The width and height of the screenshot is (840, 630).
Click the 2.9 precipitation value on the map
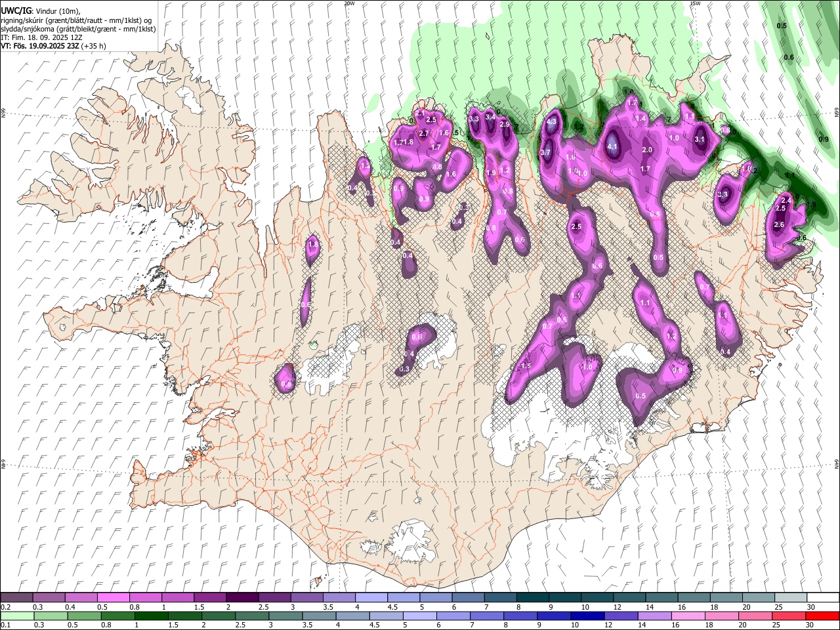click(x=505, y=124)
